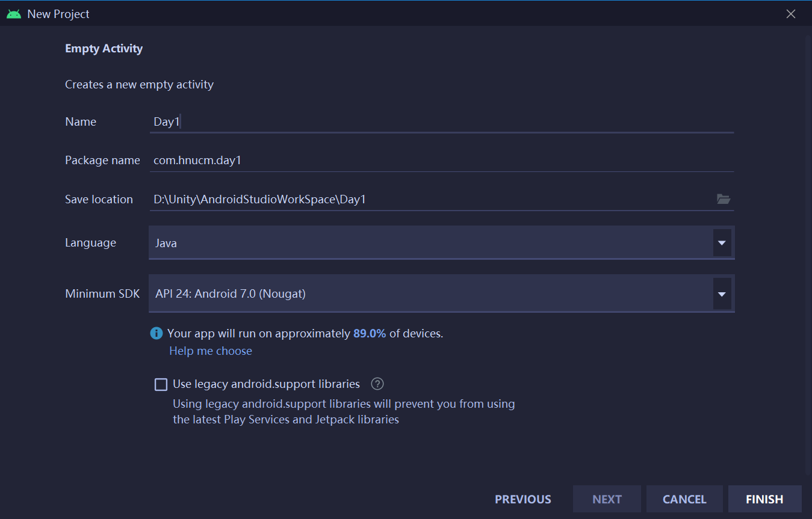Open the legacy libraries help question-mark icon
The width and height of the screenshot is (812, 519).
pos(377,384)
